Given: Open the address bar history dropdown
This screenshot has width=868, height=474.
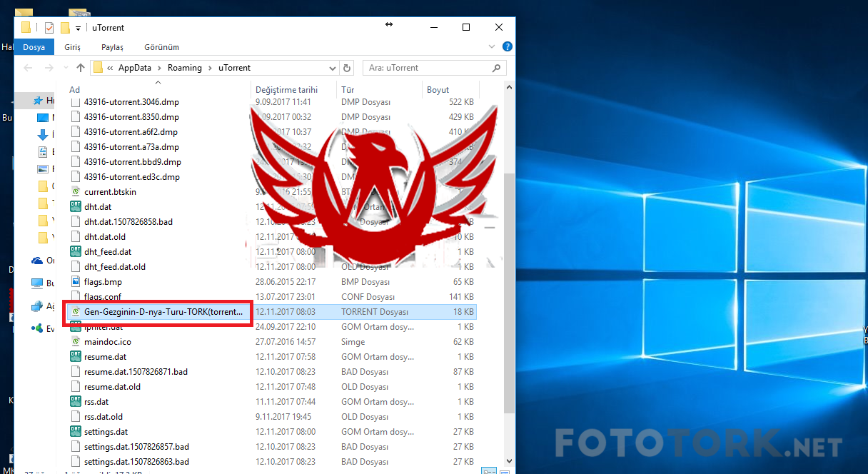Looking at the screenshot, I should [x=333, y=68].
